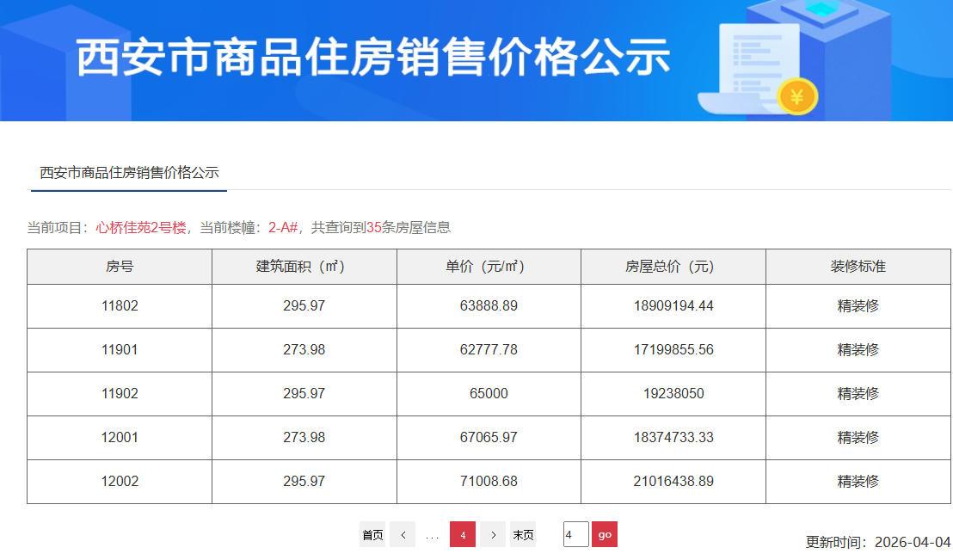The width and height of the screenshot is (953, 560).
Task: Go to first page via 首页 button
Action: tap(372, 534)
